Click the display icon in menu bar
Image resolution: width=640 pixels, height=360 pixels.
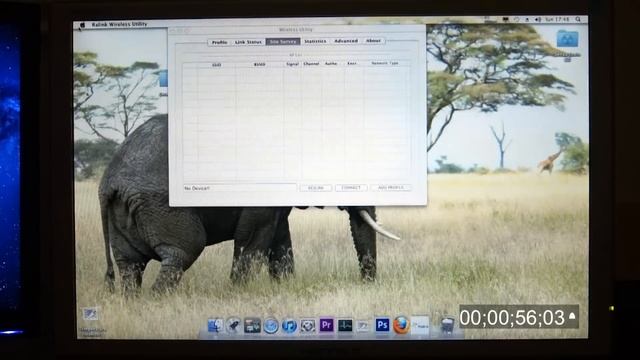[505, 20]
